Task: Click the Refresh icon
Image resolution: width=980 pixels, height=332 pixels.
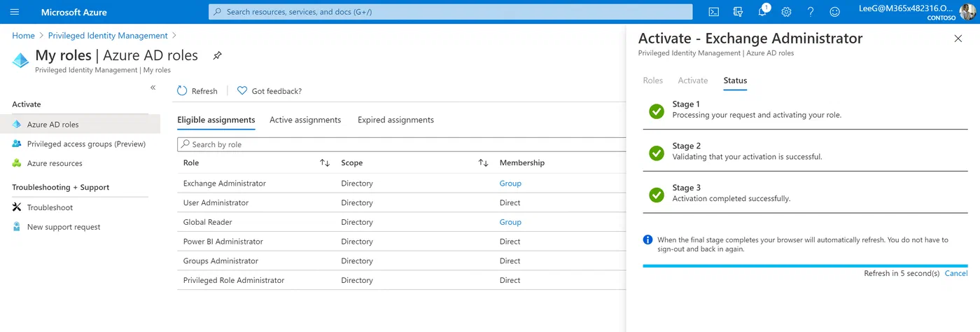Action: click(x=182, y=91)
